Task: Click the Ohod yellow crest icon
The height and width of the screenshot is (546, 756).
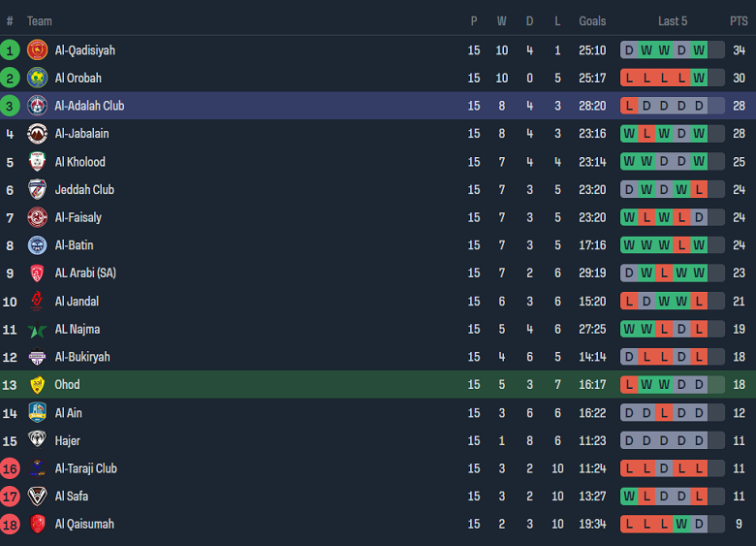Action: [x=37, y=385]
